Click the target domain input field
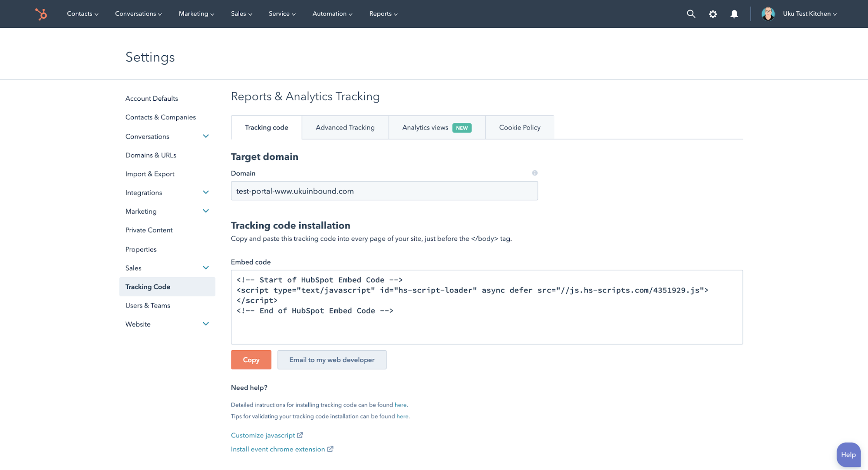868x470 pixels. (x=384, y=190)
